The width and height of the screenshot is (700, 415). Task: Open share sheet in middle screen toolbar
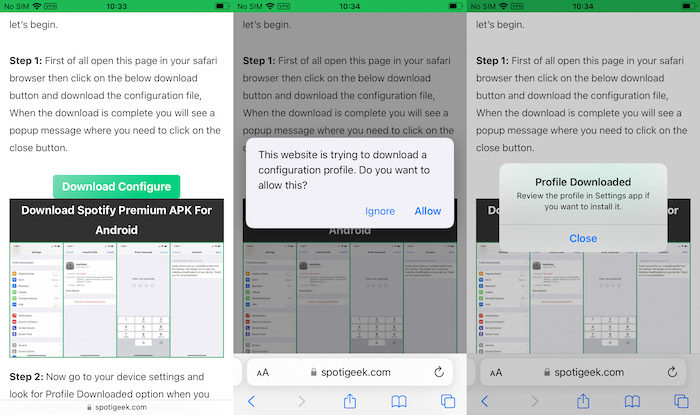pyautogui.click(x=350, y=401)
